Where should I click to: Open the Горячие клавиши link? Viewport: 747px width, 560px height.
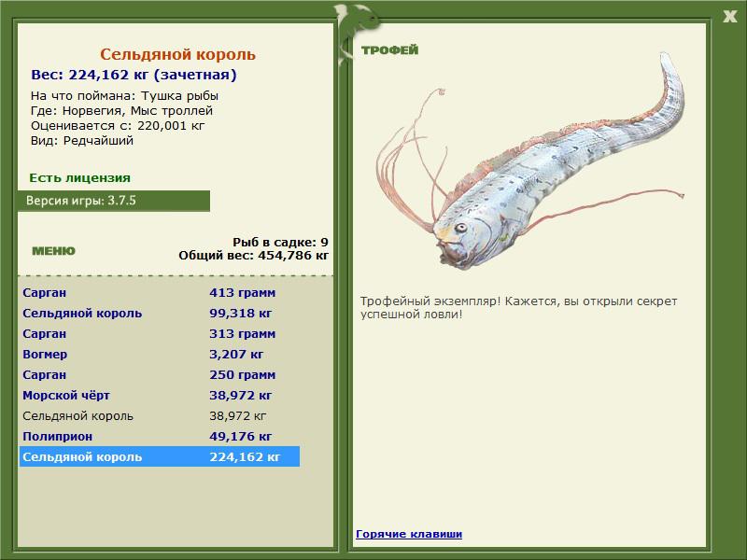[x=409, y=534]
